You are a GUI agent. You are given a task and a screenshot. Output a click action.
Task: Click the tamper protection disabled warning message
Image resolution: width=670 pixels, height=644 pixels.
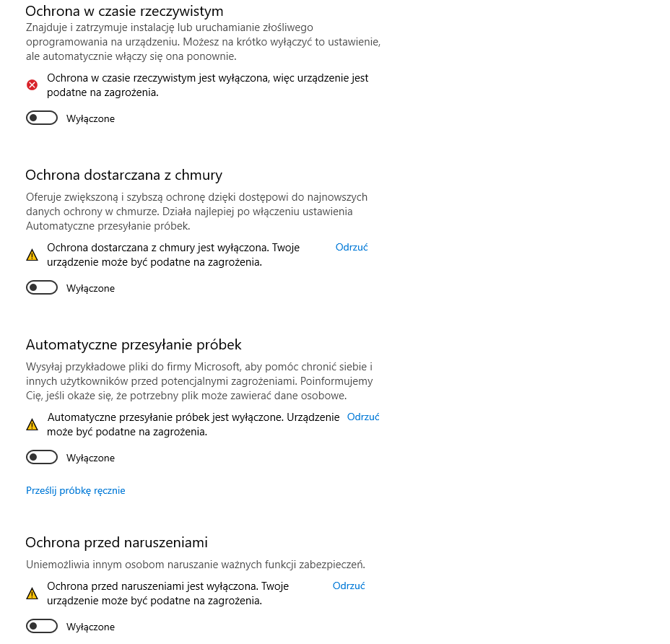[x=167, y=593]
